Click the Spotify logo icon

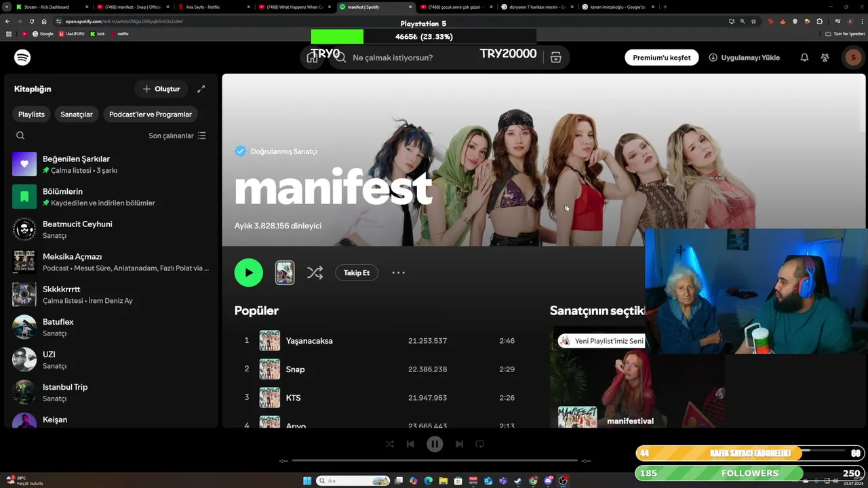[22, 58]
